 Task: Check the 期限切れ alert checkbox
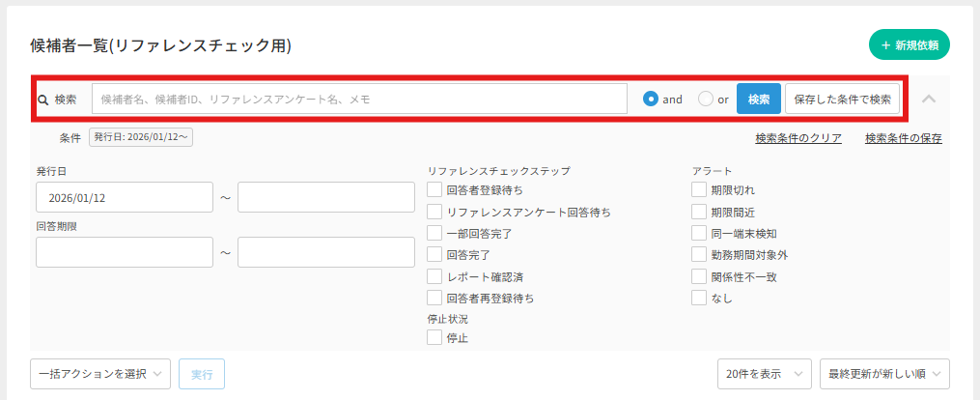[699, 190]
